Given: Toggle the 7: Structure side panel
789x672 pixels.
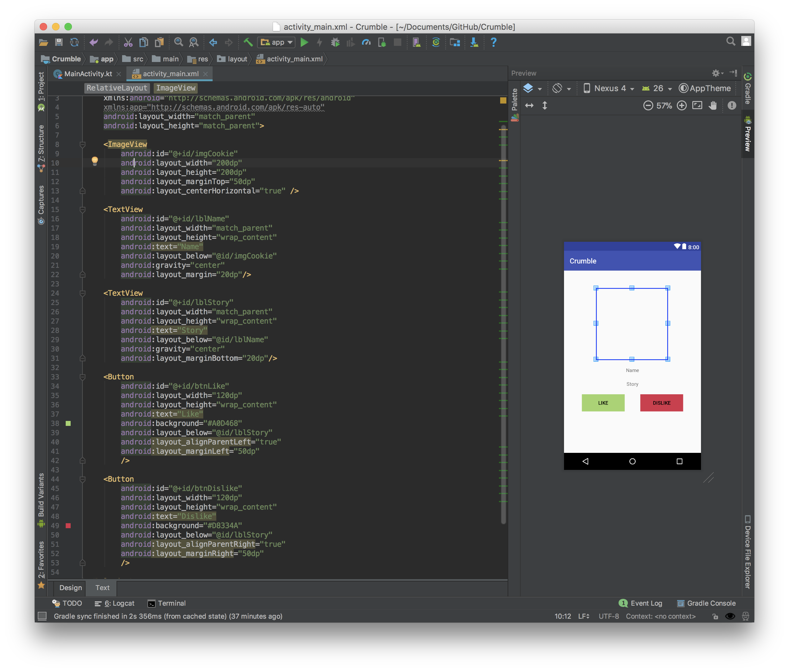Looking at the screenshot, I should click(41, 148).
